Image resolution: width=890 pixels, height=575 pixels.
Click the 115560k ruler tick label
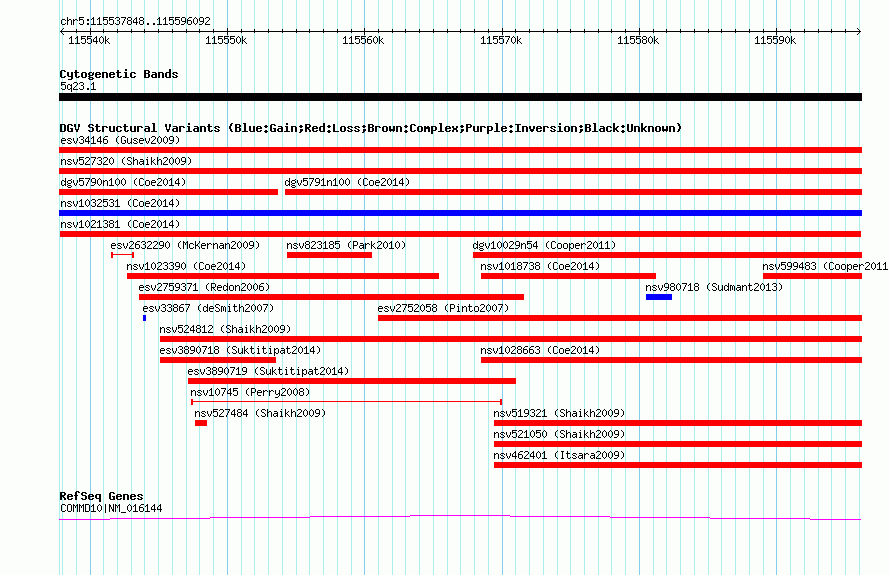tap(363, 40)
